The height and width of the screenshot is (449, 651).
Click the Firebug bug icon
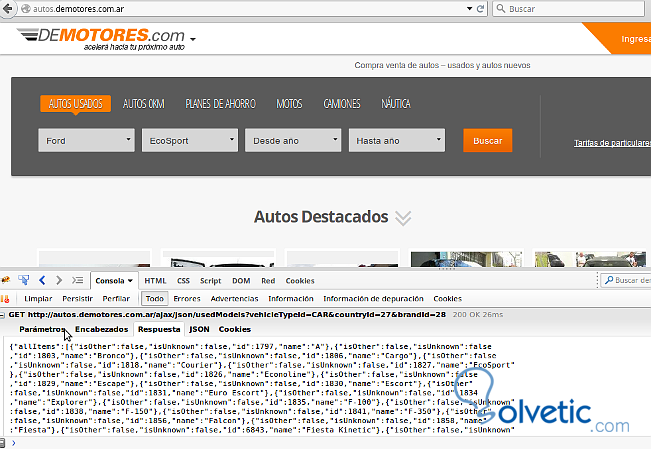coord(5,280)
